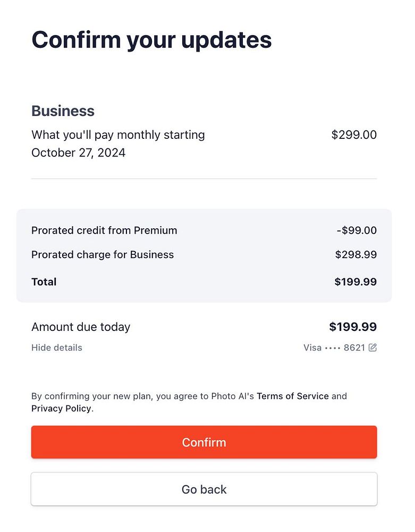The height and width of the screenshot is (532, 415).
Task: Click the 'By confirming your new plan' agreement text
Action: tap(143, 396)
